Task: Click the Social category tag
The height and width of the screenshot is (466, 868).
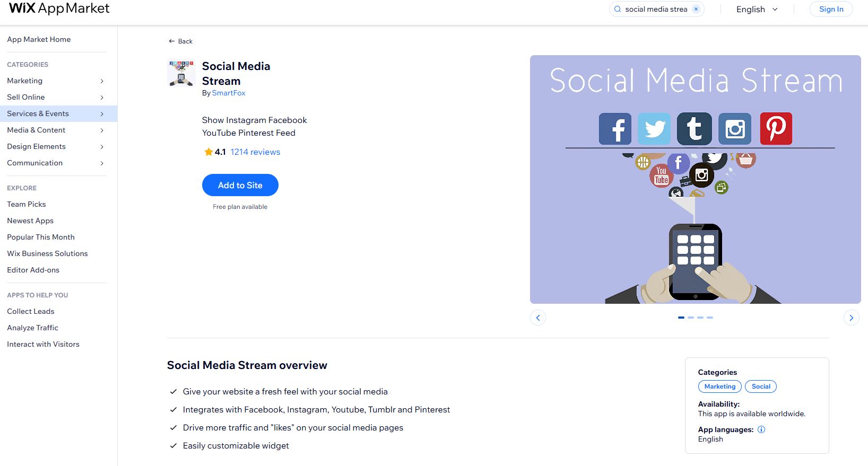Action: pyautogui.click(x=761, y=386)
